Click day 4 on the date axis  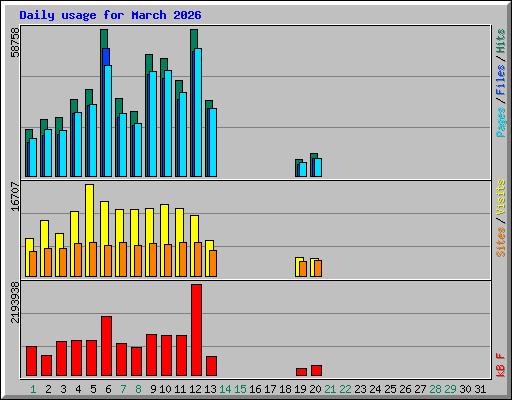tap(78, 389)
